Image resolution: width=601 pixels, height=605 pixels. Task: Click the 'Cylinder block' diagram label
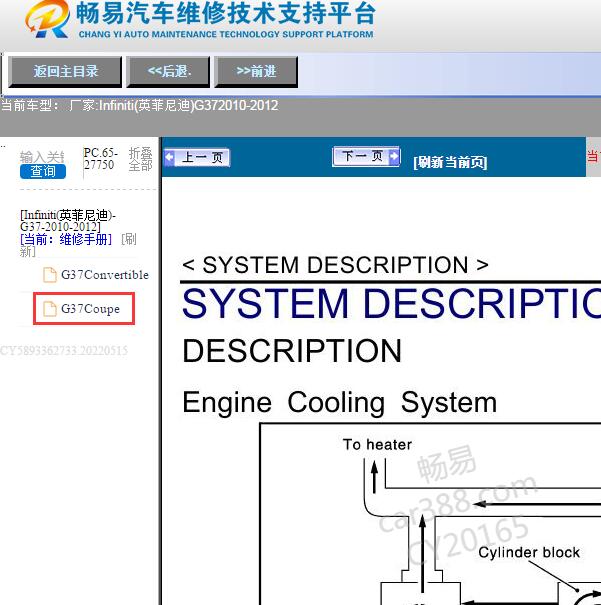529,553
